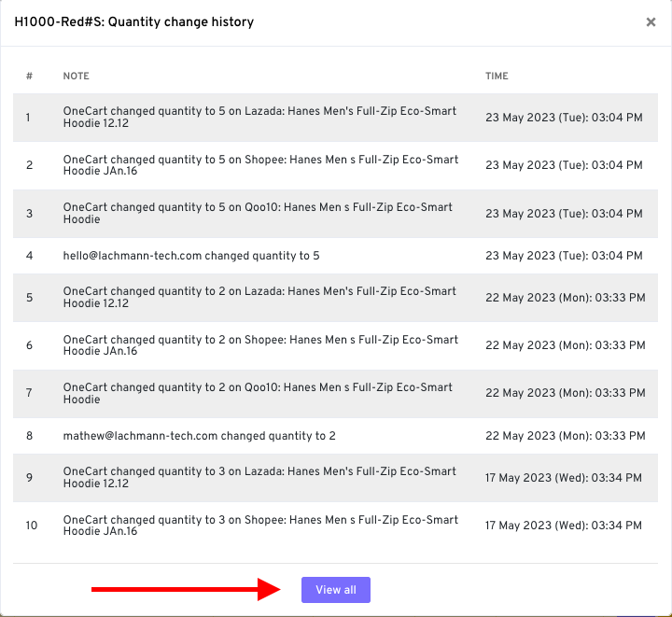Click row 2 note about Shopee quantity 5
Viewport: 672px width, 617px height.
tap(260, 165)
